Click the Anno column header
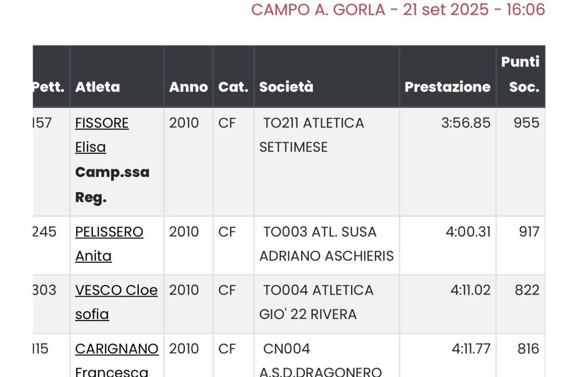Screen dimensions: 588x377 coord(188,87)
